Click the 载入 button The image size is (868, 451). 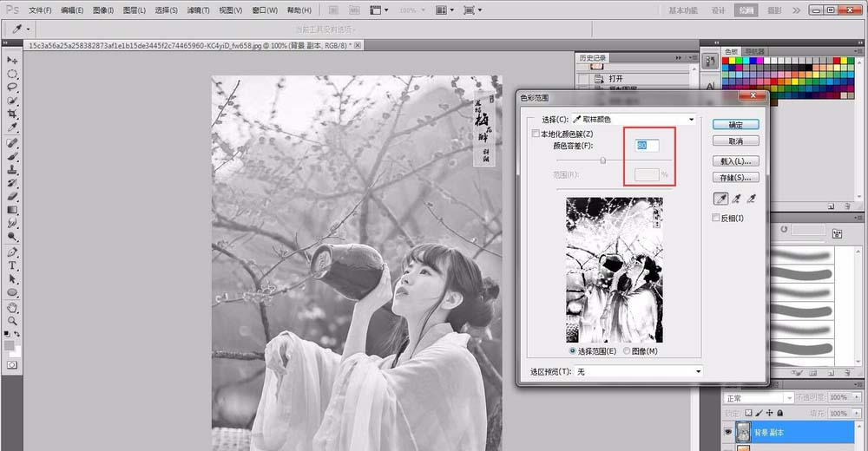click(735, 161)
